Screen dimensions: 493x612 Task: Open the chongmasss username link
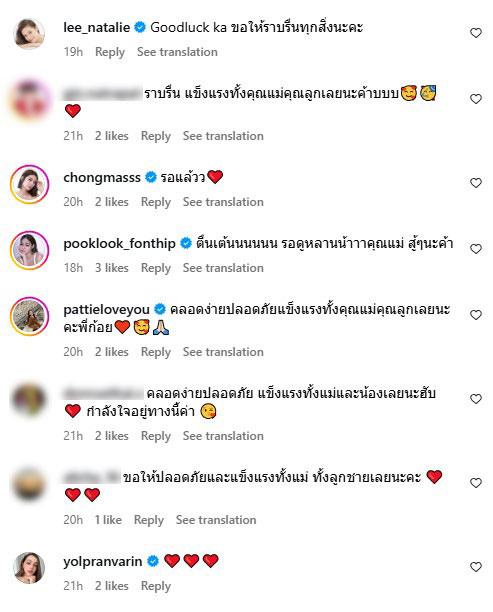[x=102, y=178]
